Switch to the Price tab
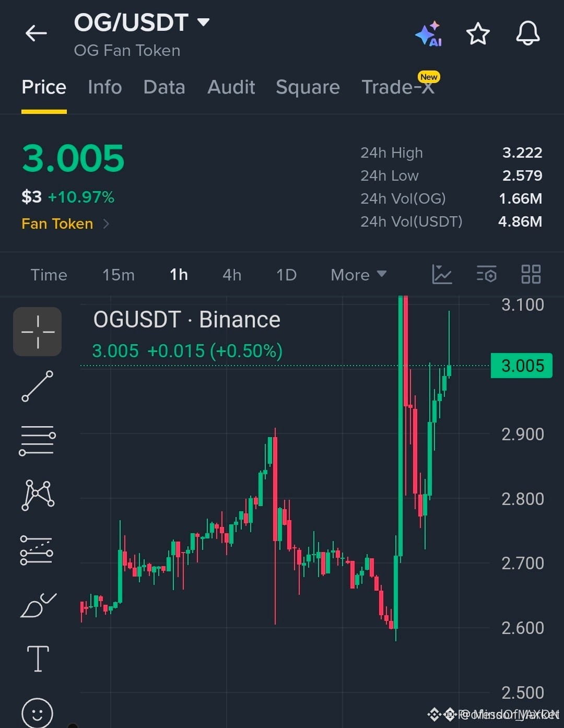Image resolution: width=564 pixels, height=728 pixels. click(x=44, y=87)
